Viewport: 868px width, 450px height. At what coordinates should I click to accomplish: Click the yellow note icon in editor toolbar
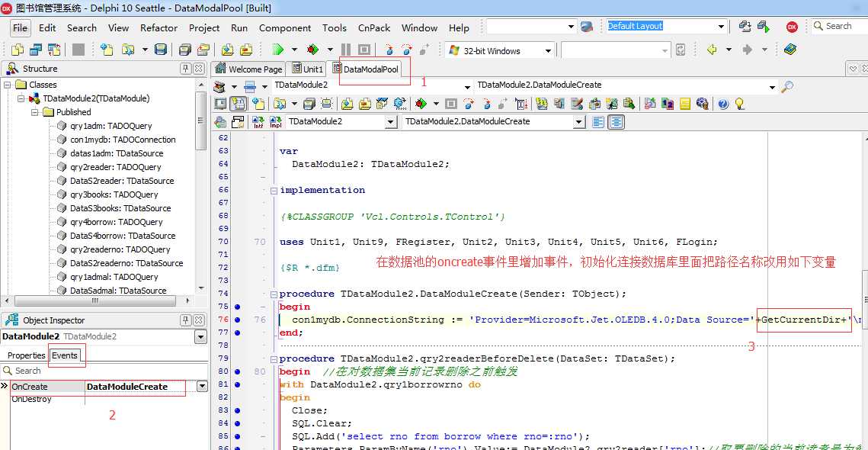685,104
